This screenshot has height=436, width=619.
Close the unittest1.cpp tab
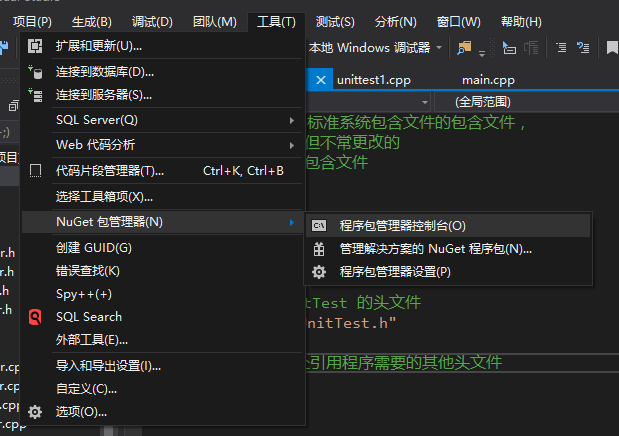321,80
